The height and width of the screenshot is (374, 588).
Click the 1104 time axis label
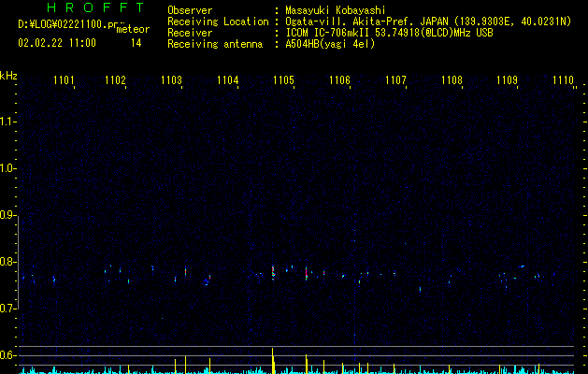[x=227, y=80]
